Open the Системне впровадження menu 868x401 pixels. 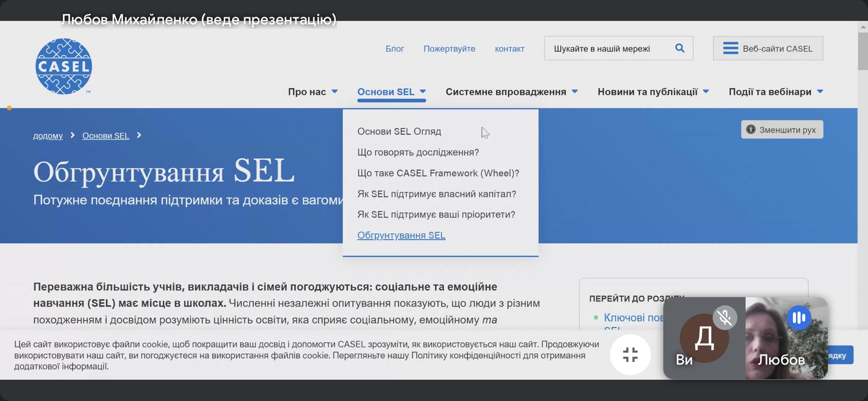tap(506, 92)
